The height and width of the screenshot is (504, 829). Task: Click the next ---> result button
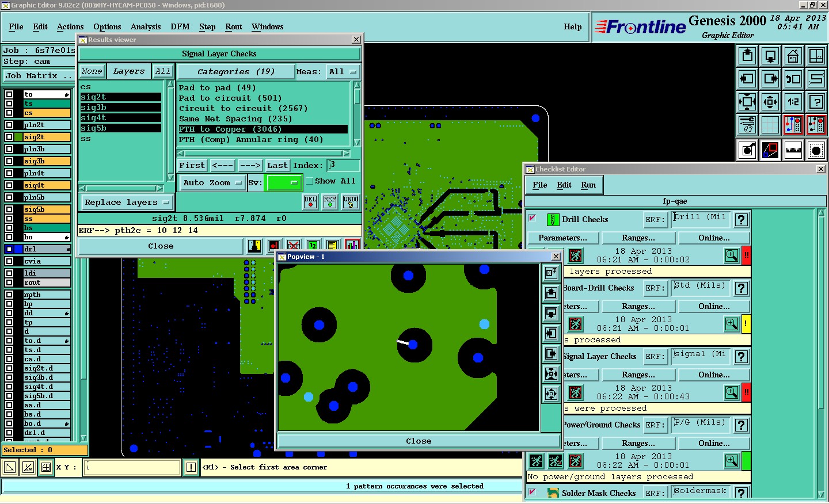250,165
